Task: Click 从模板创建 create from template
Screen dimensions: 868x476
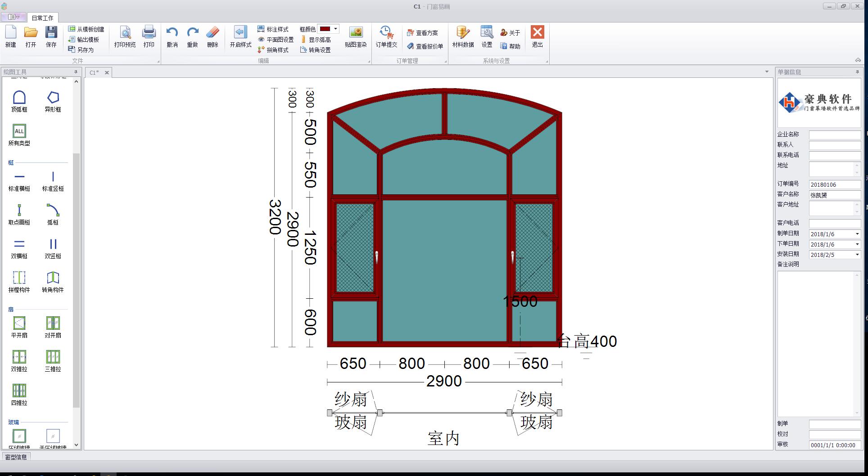Action: coord(86,29)
